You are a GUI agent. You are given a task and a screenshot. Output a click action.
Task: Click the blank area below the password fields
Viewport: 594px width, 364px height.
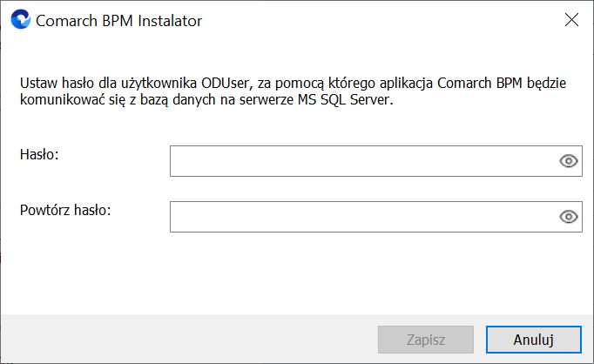click(x=297, y=273)
